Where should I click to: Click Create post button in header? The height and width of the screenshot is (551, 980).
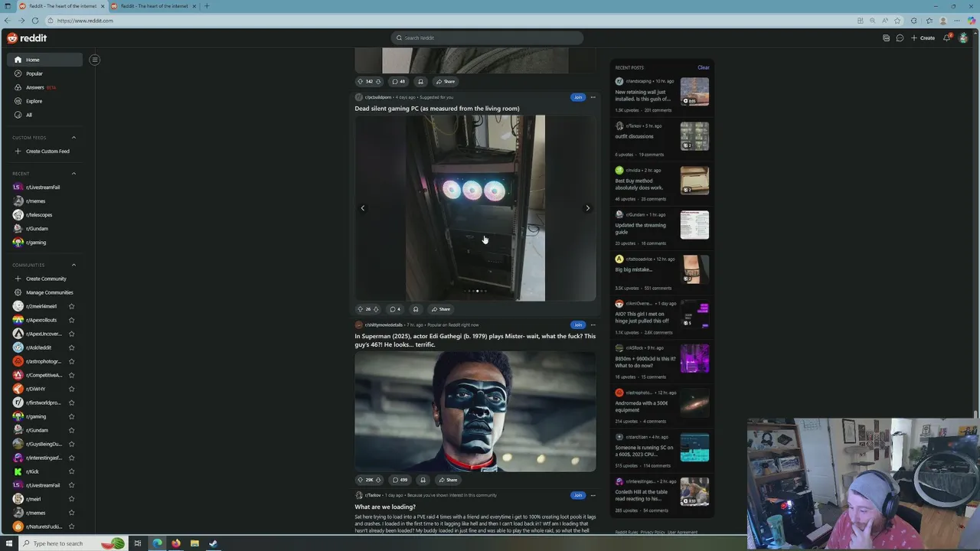(x=923, y=37)
